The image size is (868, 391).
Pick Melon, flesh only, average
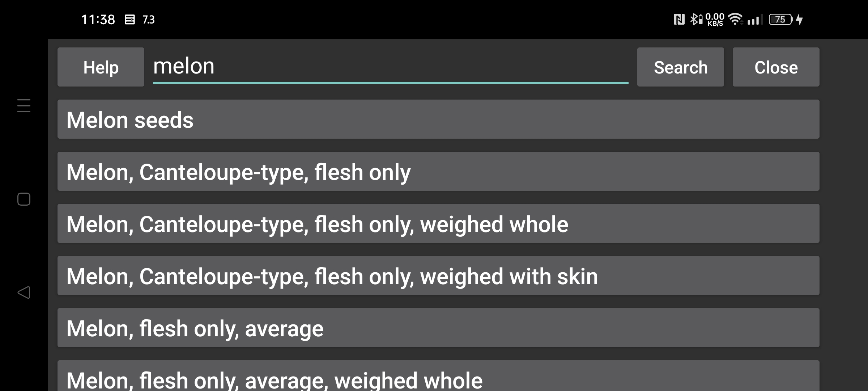pyautogui.click(x=438, y=328)
